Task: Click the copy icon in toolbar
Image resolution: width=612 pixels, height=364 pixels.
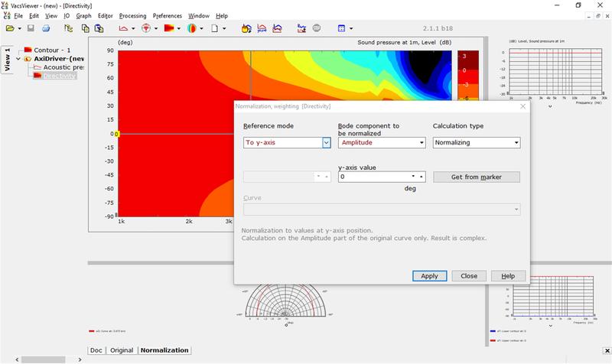Action: coord(86,28)
